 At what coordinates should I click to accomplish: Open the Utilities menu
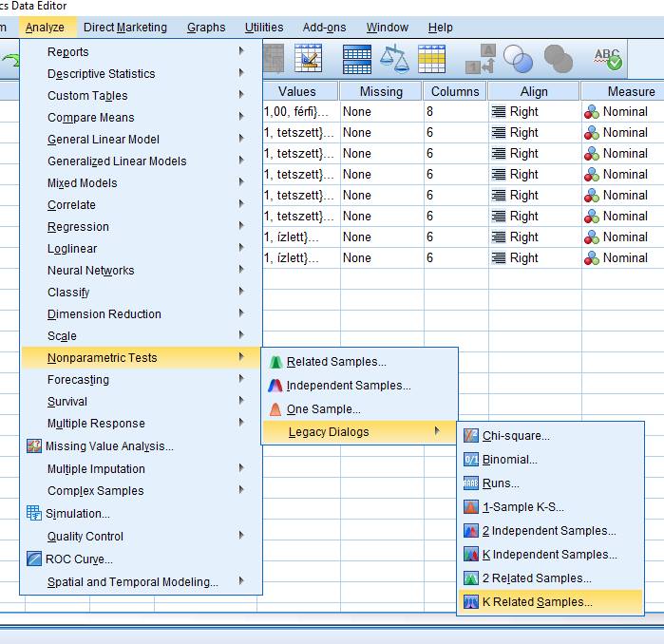pyautogui.click(x=264, y=28)
